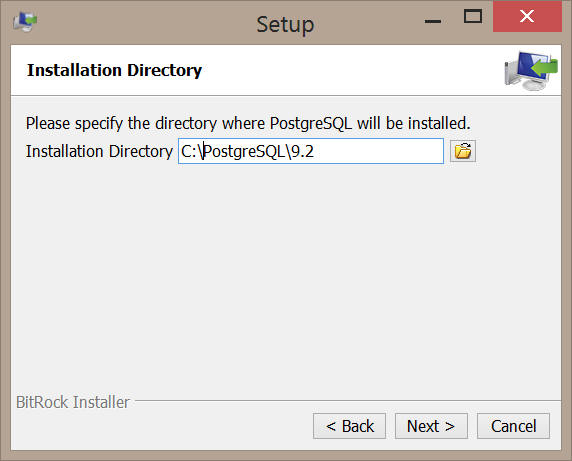The image size is (572, 461).
Task: Open the folder browse dialog icon
Action: click(463, 151)
